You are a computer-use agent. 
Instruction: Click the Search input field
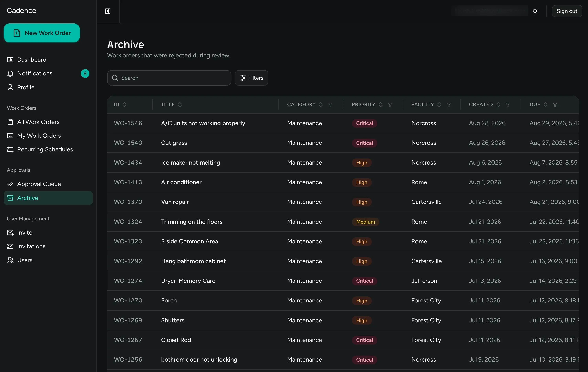tap(169, 78)
